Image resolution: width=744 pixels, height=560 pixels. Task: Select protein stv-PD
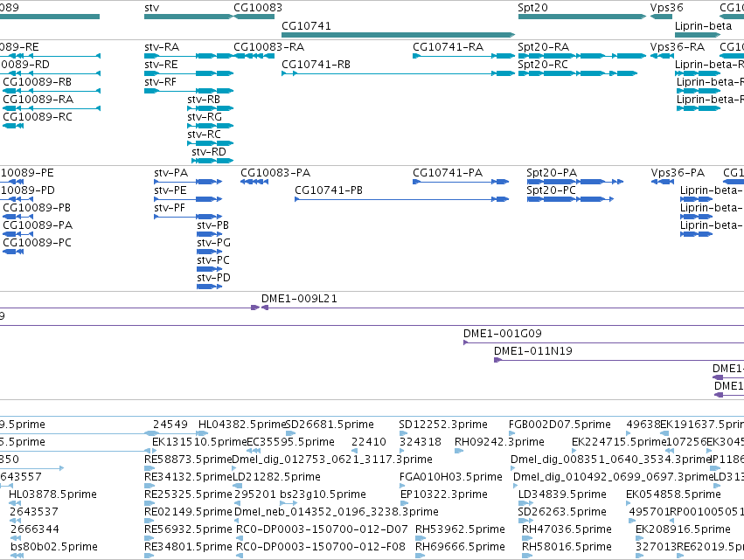point(209,287)
